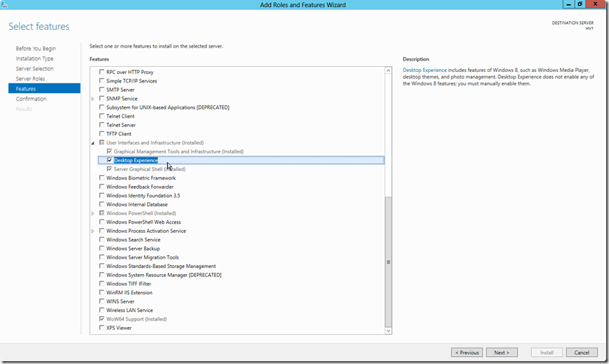The height and width of the screenshot is (364, 609).
Task: Uncheck the Desktop Experience checkbox
Action: 110,160
